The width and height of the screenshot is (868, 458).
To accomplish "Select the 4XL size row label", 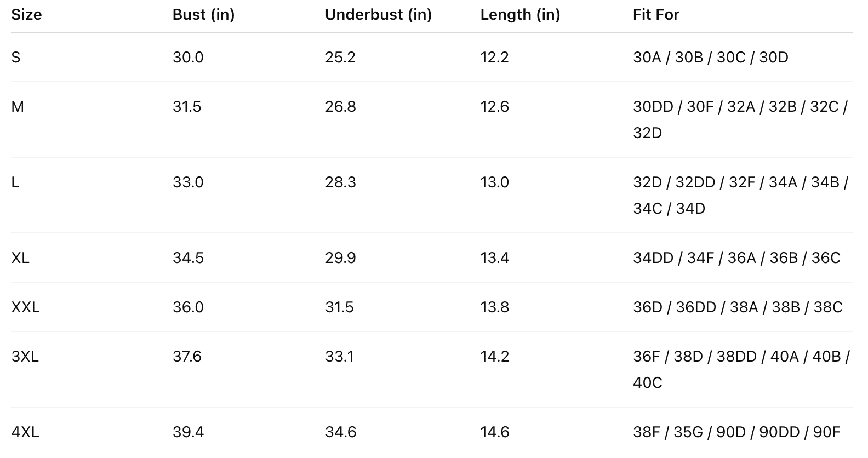I will 25,432.
